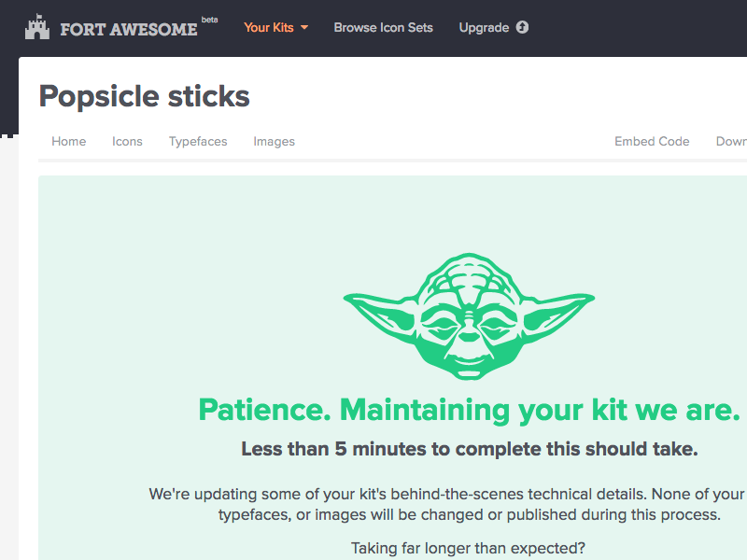The image size is (747, 560).
Task: Click the green Yoda illustration
Action: (469, 317)
